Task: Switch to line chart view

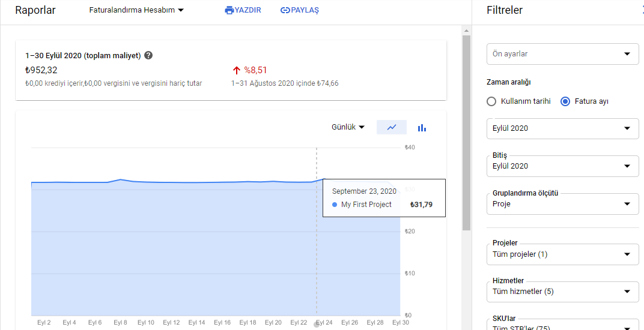Action: [392, 128]
